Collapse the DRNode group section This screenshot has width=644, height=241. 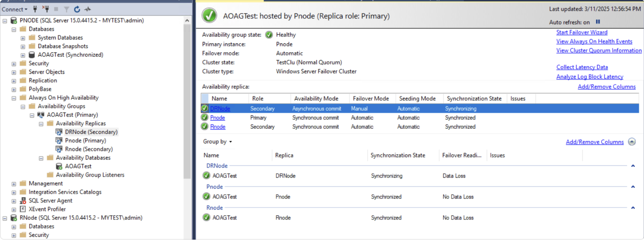(x=633, y=166)
